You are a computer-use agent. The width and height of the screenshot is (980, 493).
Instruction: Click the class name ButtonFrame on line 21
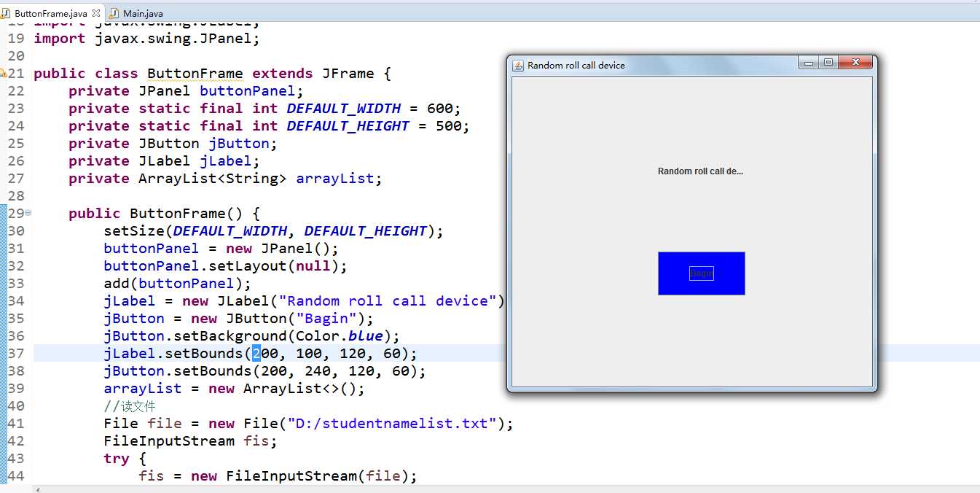(195, 73)
